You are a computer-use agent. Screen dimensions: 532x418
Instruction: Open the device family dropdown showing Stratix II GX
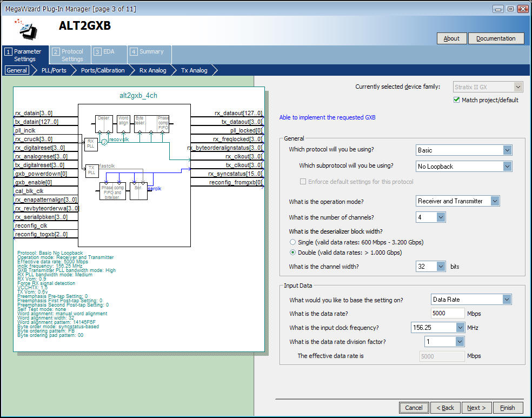pos(488,87)
